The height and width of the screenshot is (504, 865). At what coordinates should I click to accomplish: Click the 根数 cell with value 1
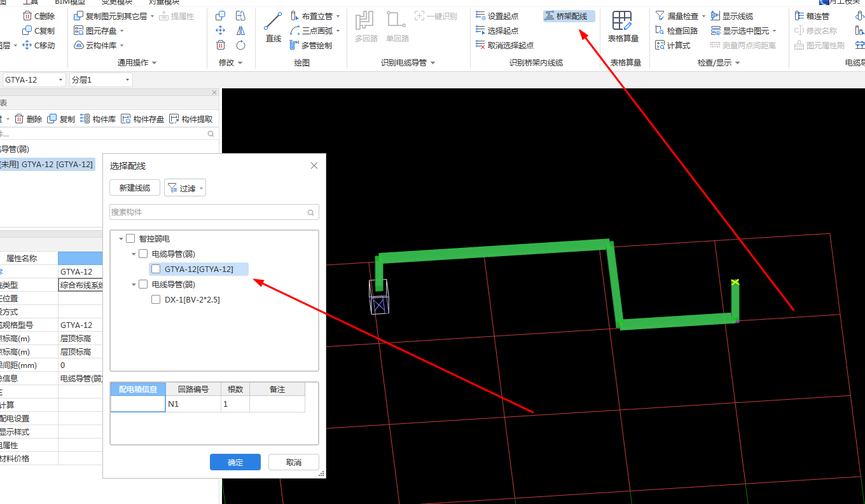coord(235,404)
